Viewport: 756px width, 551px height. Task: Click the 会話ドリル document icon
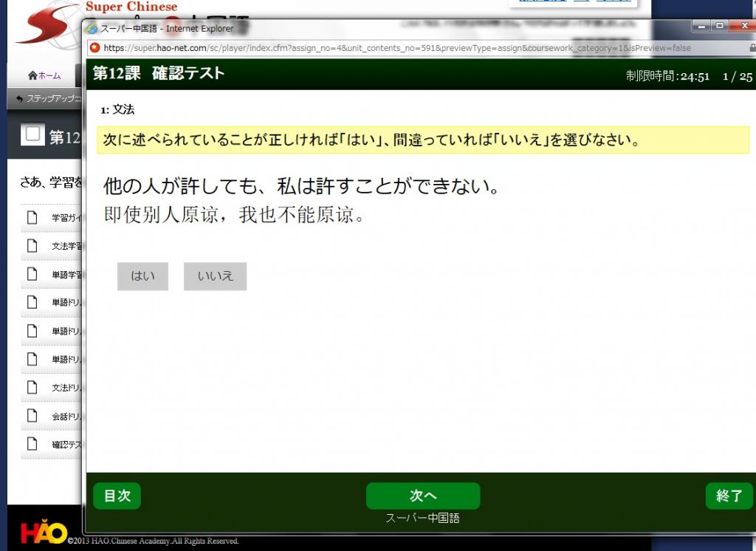tap(32, 416)
